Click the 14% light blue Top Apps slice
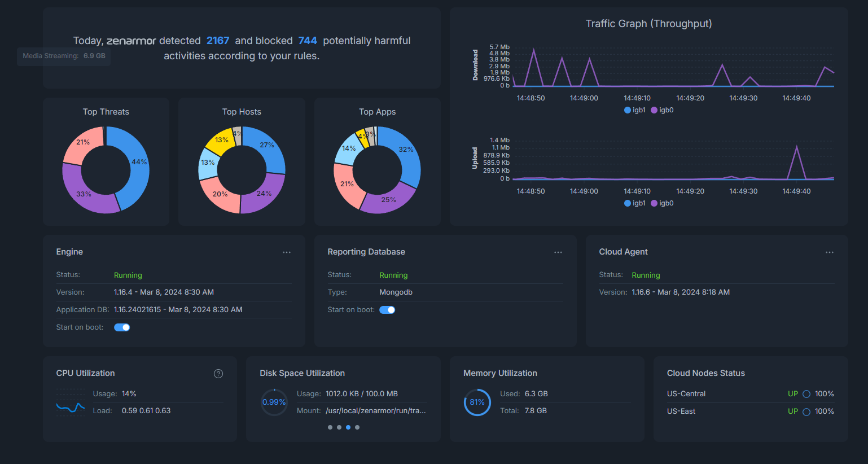Viewport: 868px width, 464px height. click(x=348, y=149)
